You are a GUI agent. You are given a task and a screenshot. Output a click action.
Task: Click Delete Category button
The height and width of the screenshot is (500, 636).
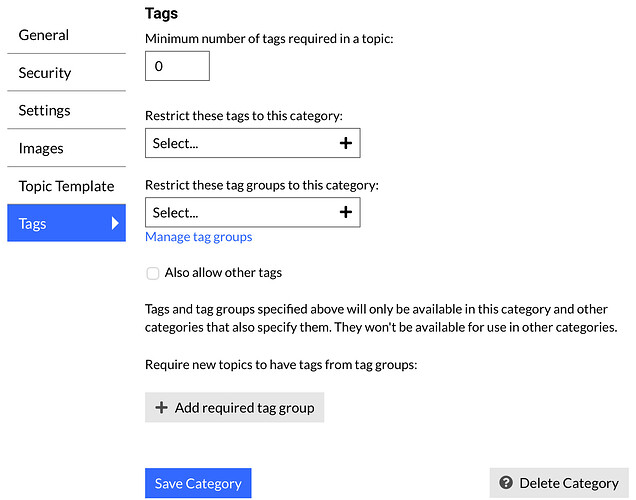559,483
